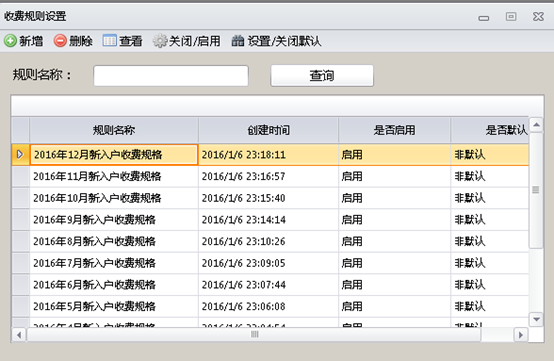This screenshot has height=361, width=554.
Task: Click the vertical scrollbar up arrow
Action: click(x=536, y=125)
